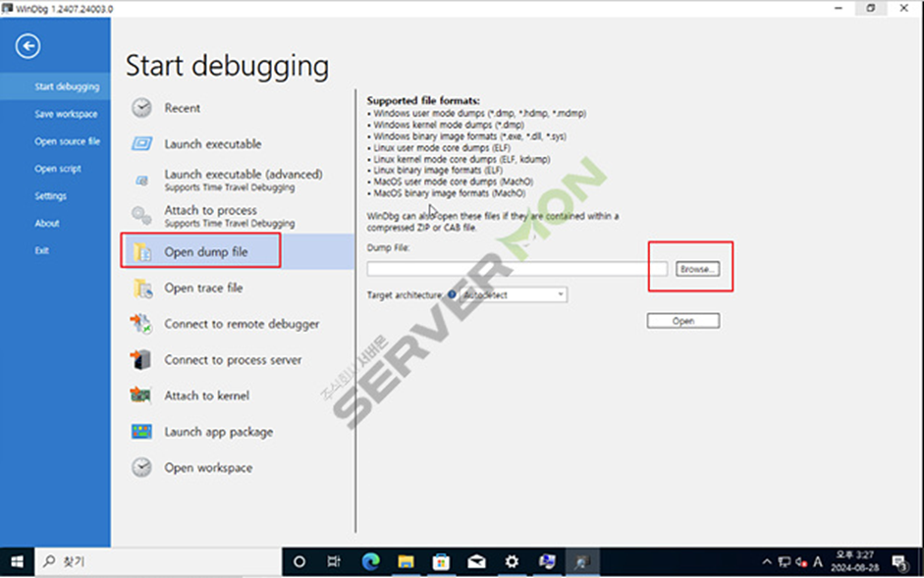Click the Launch executable (advanced) icon
The height and width of the screenshot is (578, 924).
141,181
